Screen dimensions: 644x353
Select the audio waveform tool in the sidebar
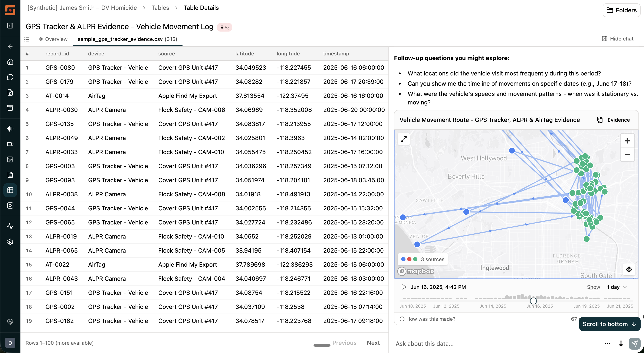10,129
